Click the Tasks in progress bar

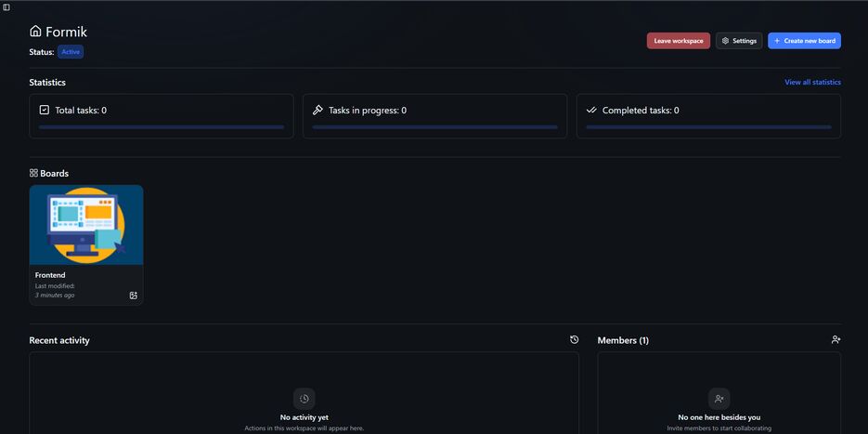434,127
